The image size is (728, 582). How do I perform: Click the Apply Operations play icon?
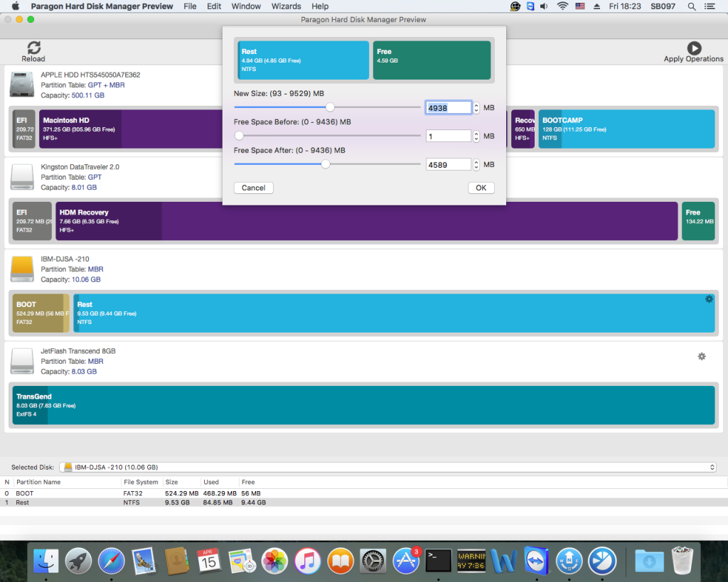coord(694,48)
